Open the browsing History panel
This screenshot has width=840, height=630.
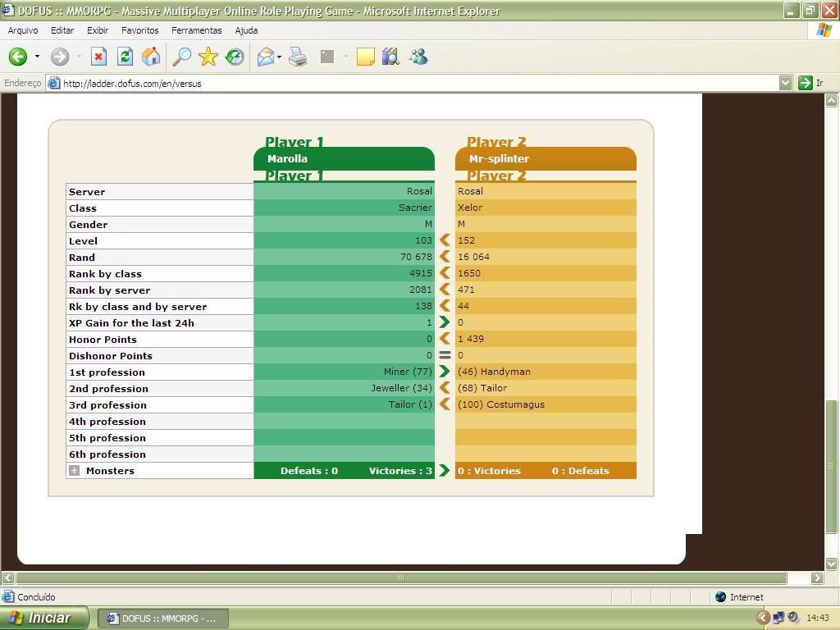coord(235,57)
